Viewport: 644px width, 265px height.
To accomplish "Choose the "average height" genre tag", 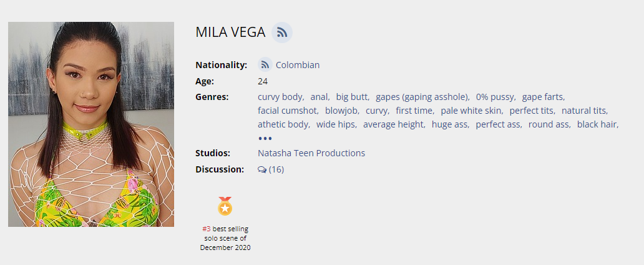I will point(393,124).
